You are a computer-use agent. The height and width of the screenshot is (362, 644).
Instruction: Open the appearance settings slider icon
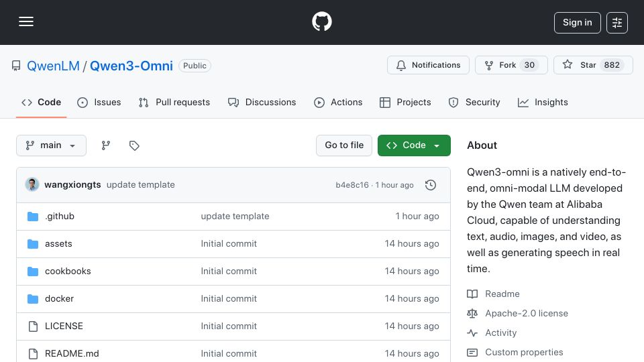click(x=617, y=23)
